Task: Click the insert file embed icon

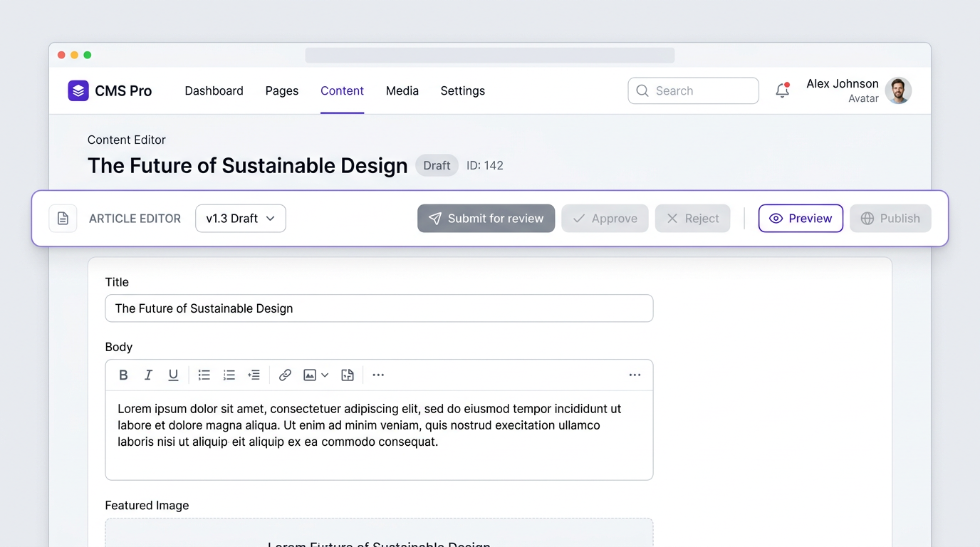Action: pyautogui.click(x=348, y=375)
